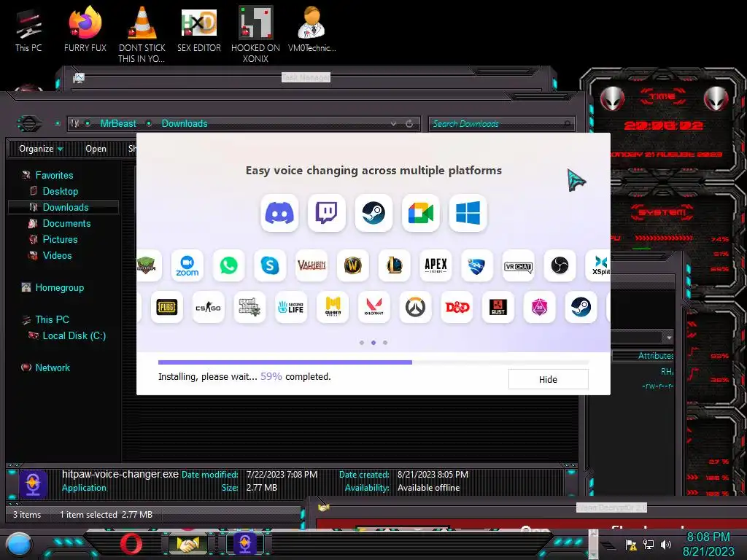The height and width of the screenshot is (560, 747).
Task: Click the Second Life icon
Action: (291, 307)
